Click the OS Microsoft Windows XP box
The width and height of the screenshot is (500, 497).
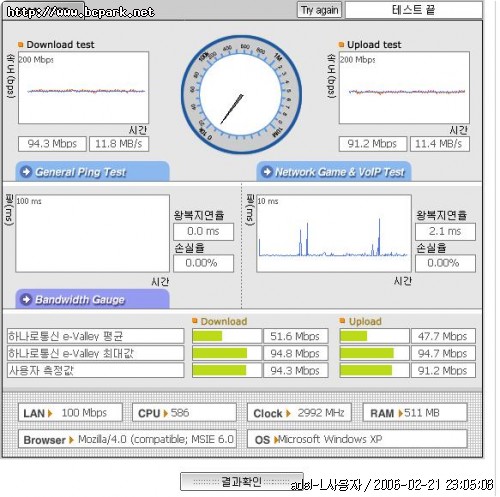click(357, 439)
